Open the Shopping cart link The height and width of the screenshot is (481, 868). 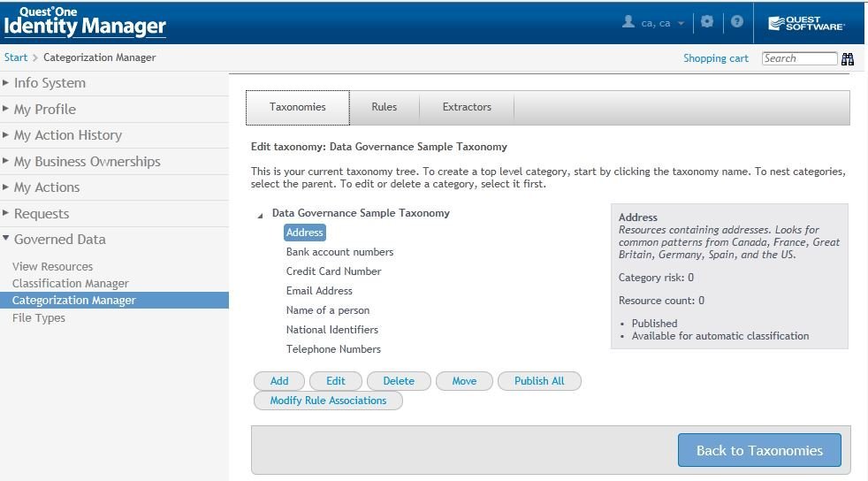click(715, 58)
